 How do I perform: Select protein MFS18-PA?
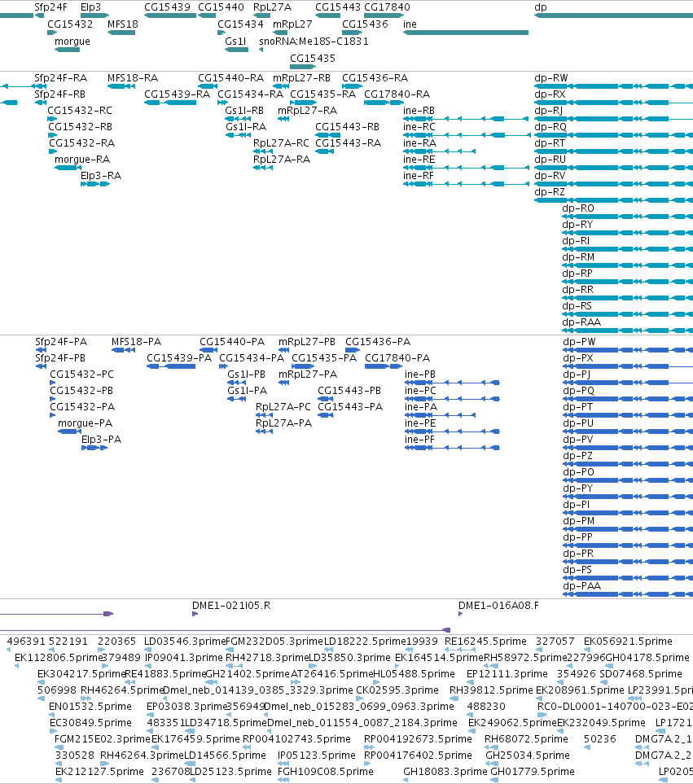pos(136,342)
